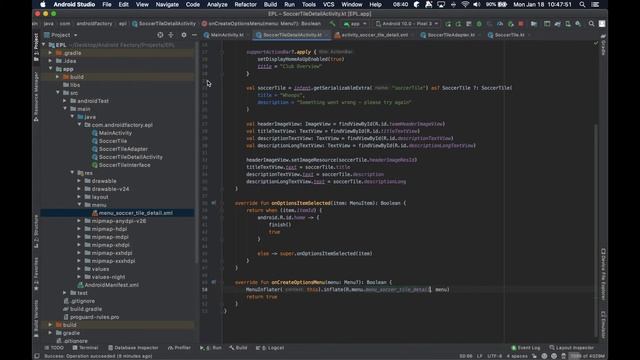The height and width of the screenshot is (360, 640).
Task: Open the Refactor menu
Action: point(245,4)
